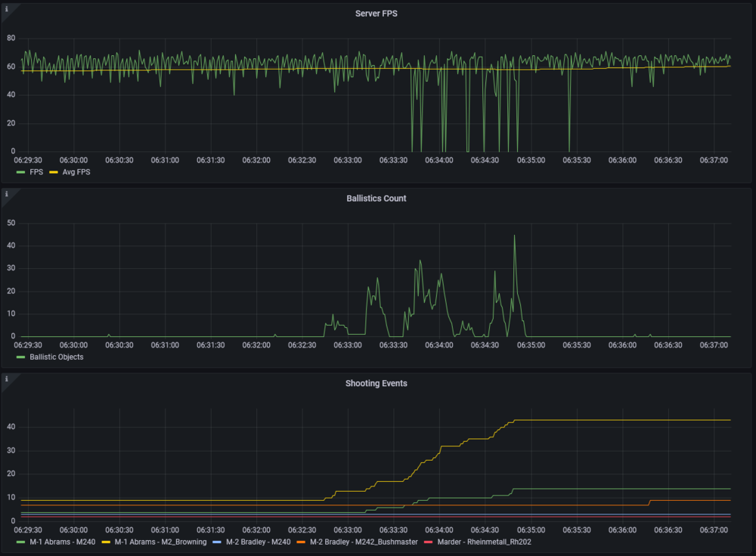Open the Shooting Events panel info icon

click(6, 379)
